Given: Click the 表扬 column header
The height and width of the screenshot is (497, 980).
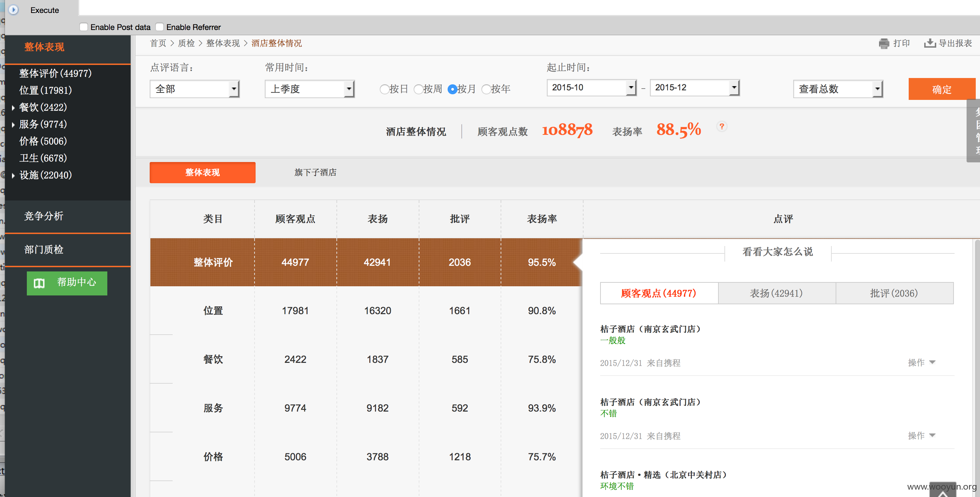Looking at the screenshot, I should point(377,219).
